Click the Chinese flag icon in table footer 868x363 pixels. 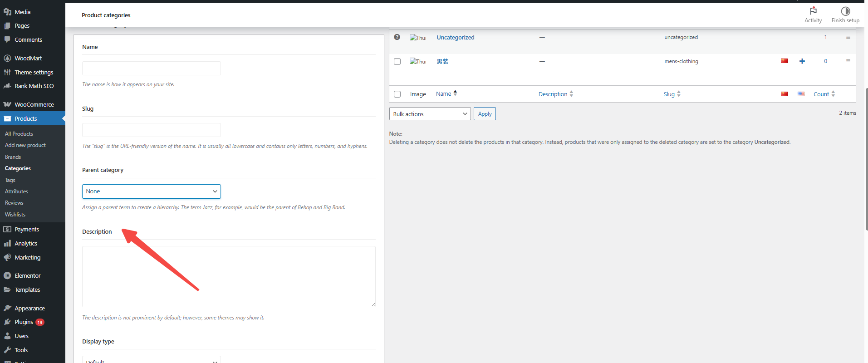pyautogui.click(x=784, y=94)
